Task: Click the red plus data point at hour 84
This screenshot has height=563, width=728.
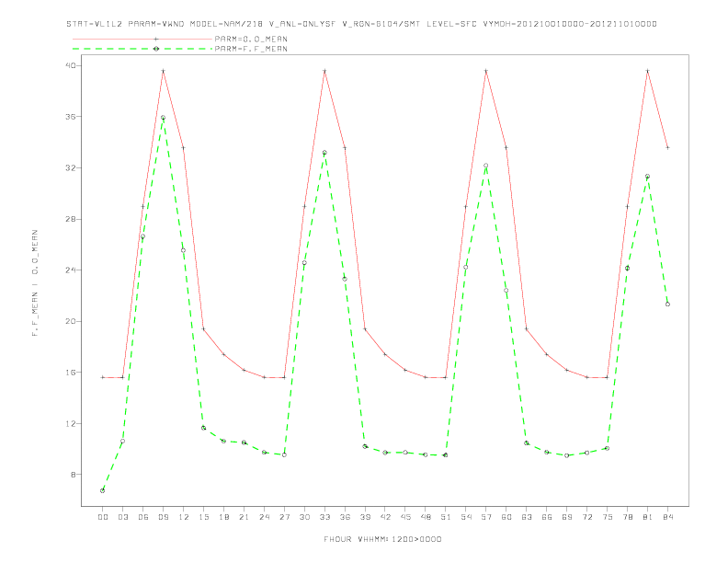Action: tap(667, 148)
